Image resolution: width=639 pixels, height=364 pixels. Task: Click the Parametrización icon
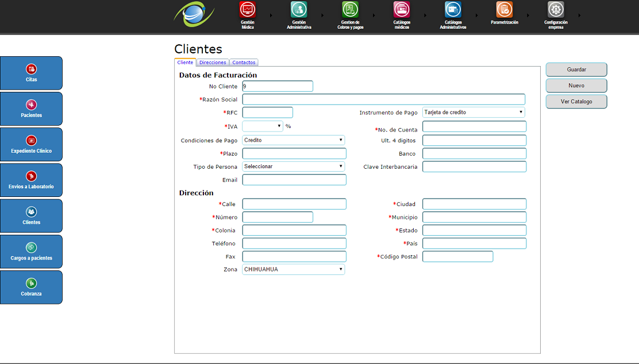coord(505,10)
